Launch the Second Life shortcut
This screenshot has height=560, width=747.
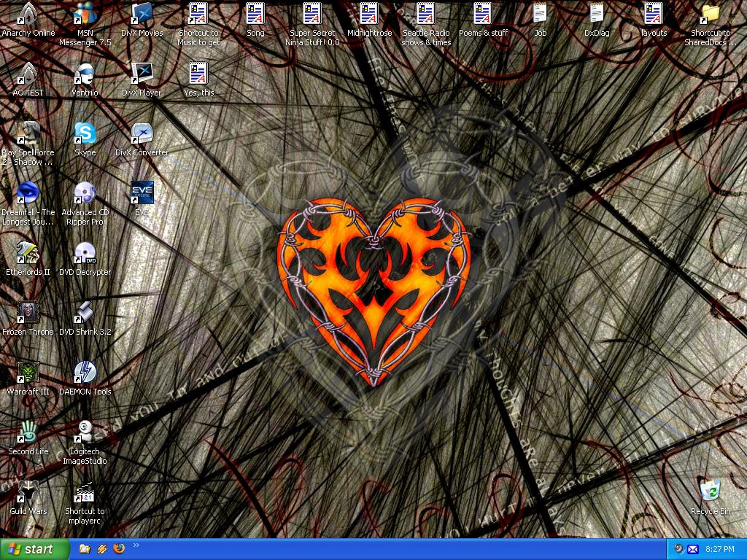(28, 432)
